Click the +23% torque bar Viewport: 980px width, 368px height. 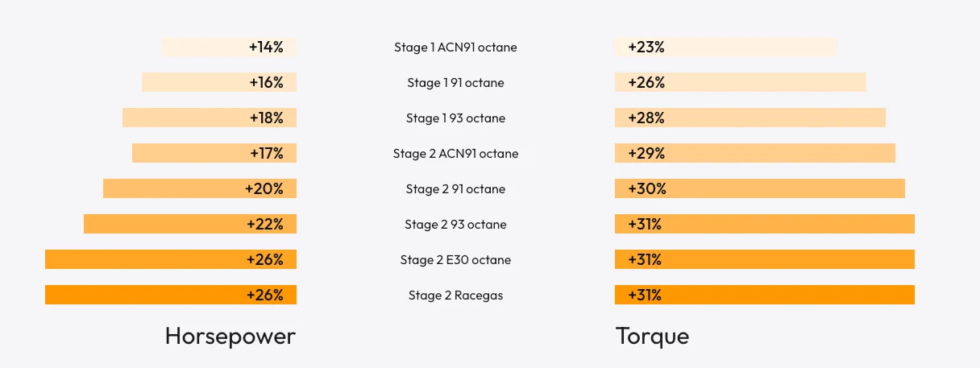coord(726,47)
